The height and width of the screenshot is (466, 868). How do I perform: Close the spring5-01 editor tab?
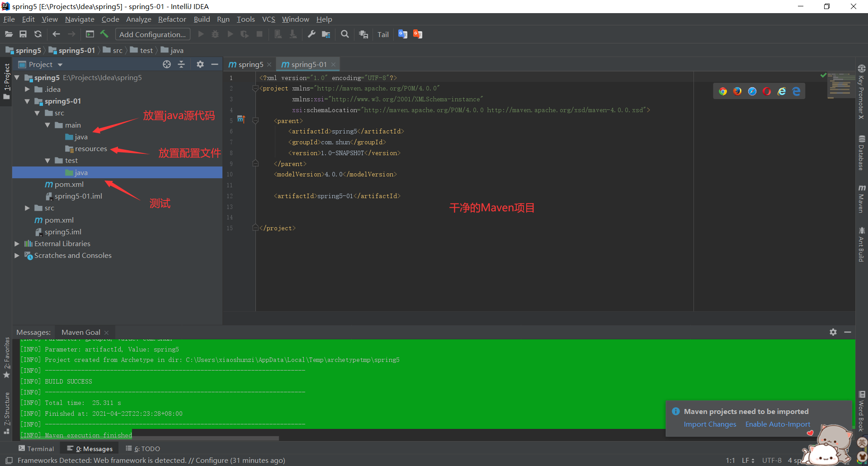333,65
